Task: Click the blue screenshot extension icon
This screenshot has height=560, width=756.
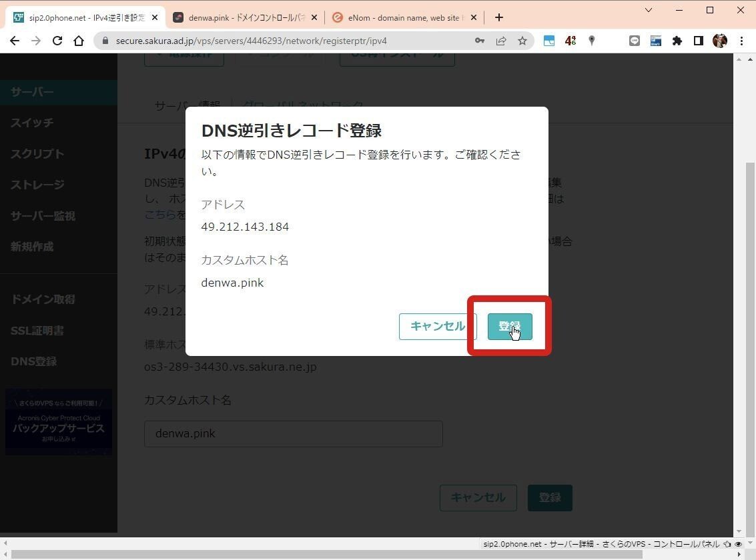Action: point(656,41)
